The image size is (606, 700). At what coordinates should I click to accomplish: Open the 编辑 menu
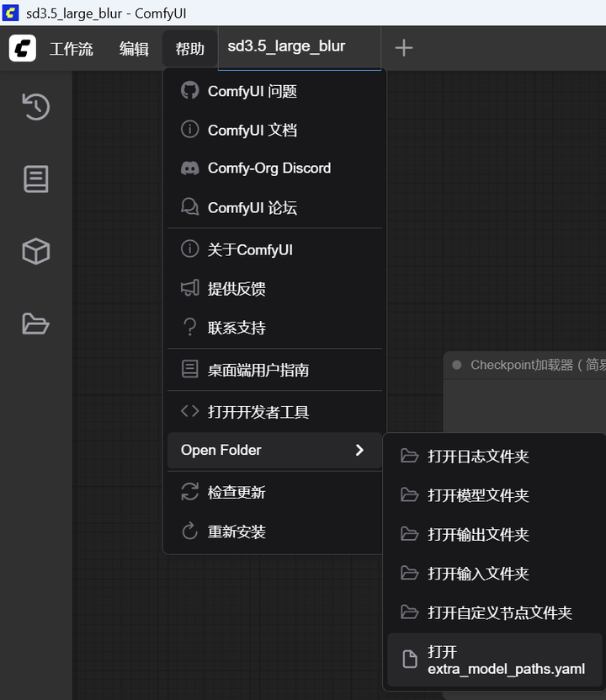[x=134, y=49]
